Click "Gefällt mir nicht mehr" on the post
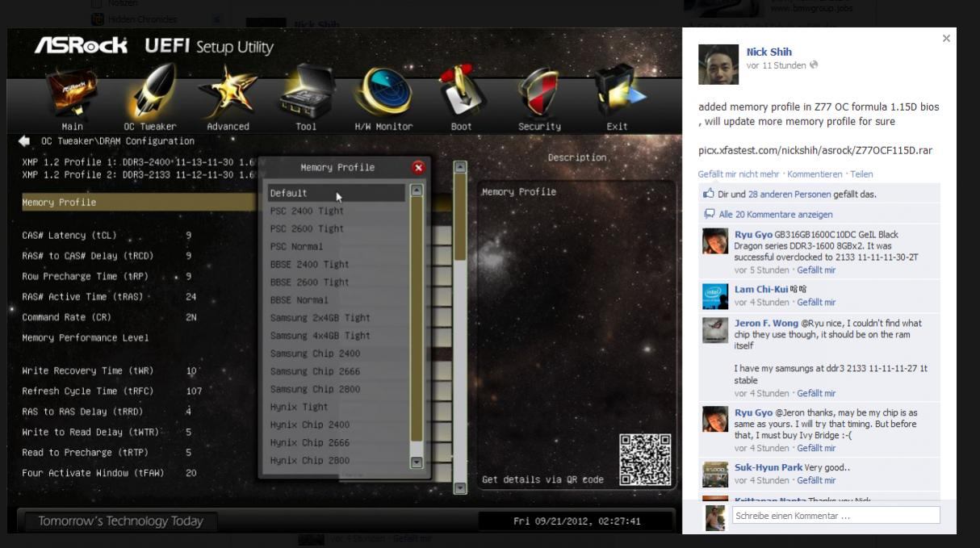The height and width of the screenshot is (548, 980). (739, 174)
